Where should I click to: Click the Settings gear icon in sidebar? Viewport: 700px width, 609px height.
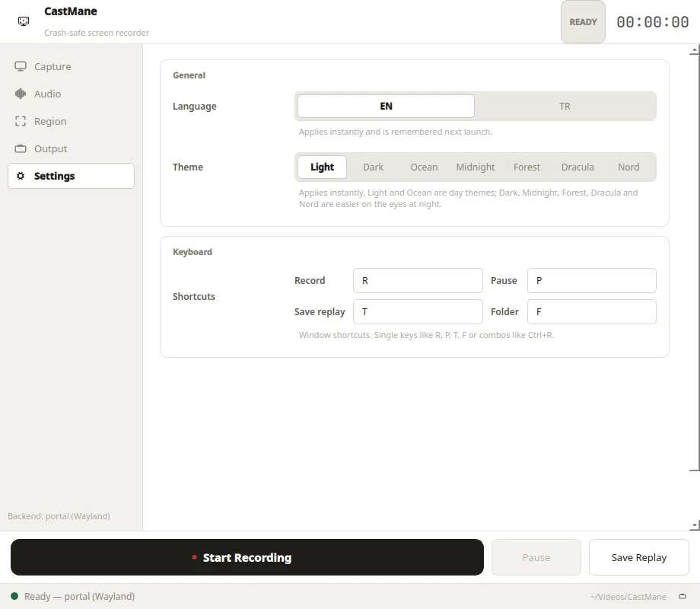point(21,176)
